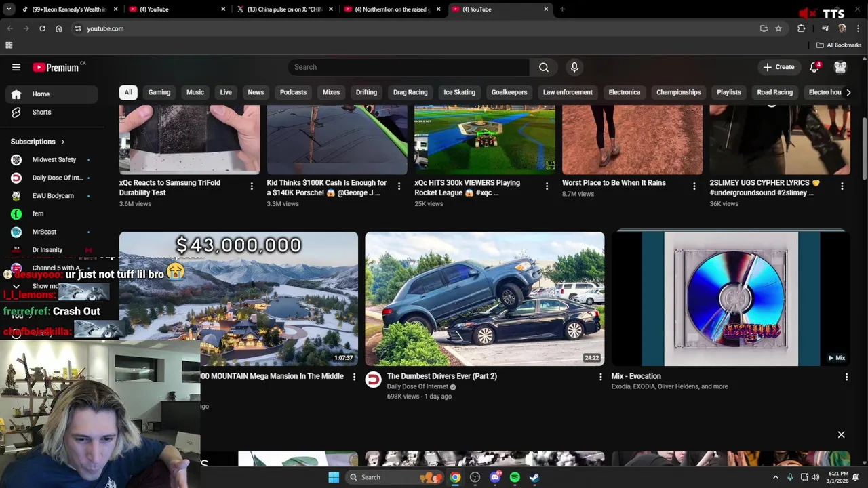
Task: Switch to the China pulse X tab
Action: (x=285, y=9)
